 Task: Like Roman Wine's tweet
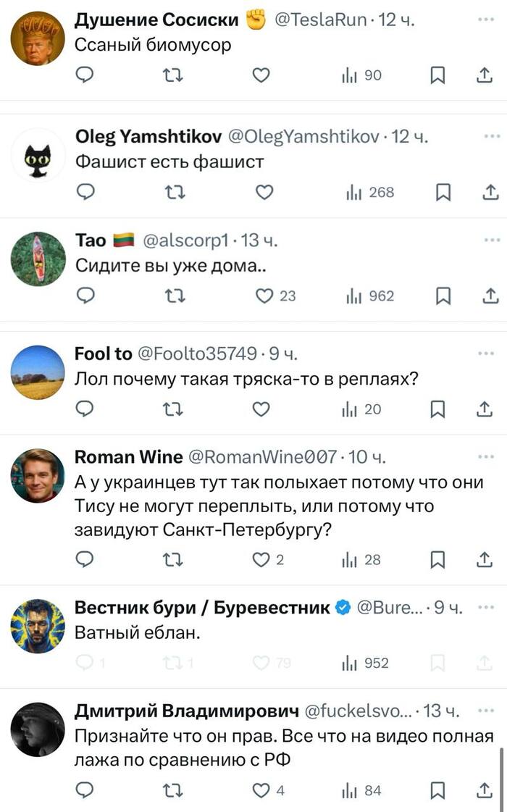(264, 559)
